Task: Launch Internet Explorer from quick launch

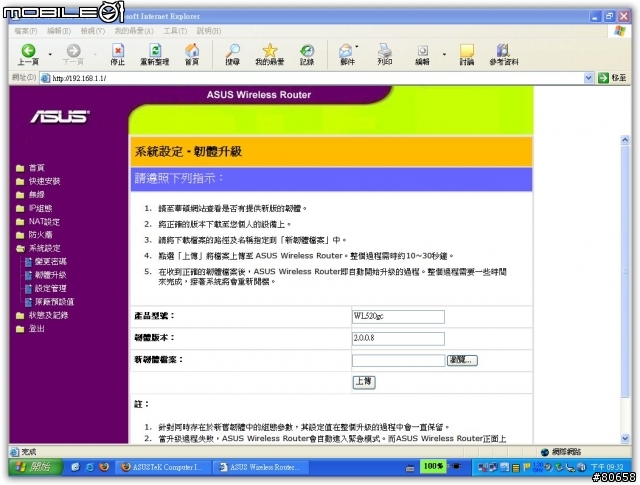Action: click(89, 467)
